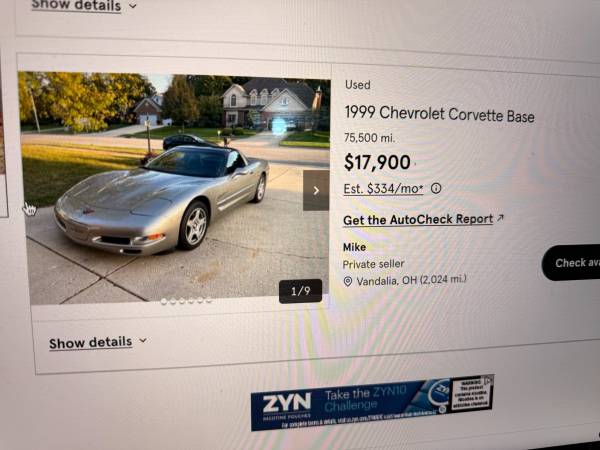Click the Take the ZYN10 Challenge ad text
Screen dimensions: 600x450
coord(365,399)
